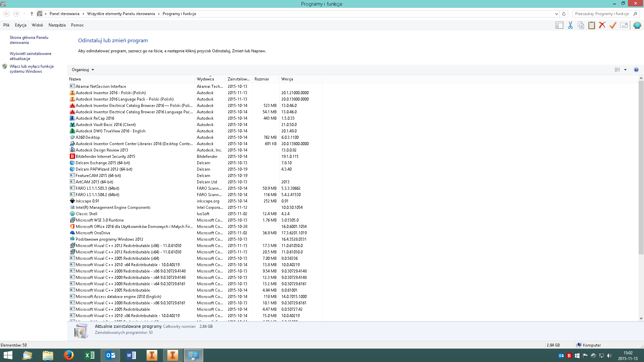Open Firefox from the taskbar
644x362 pixels.
(69, 355)
